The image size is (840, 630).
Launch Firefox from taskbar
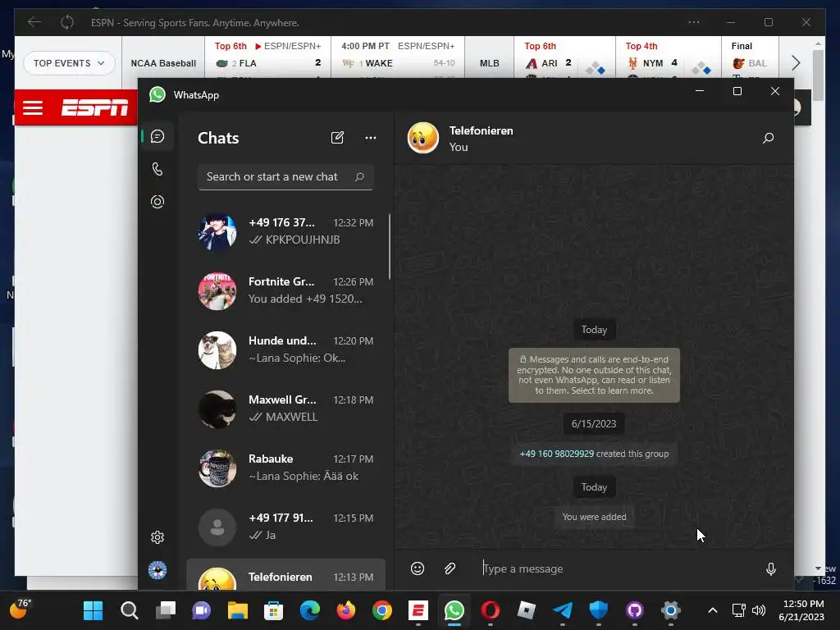click(x=346, y=610)
